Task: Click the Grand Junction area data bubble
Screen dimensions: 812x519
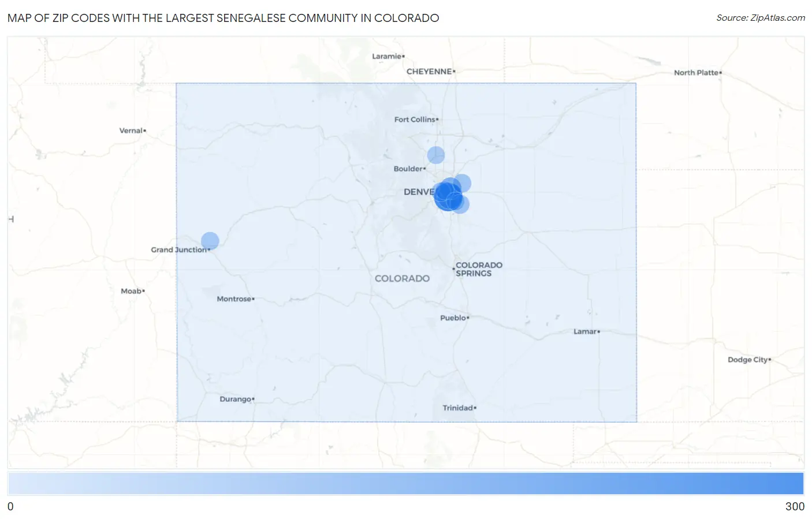Action: click(x=210, y=241)
